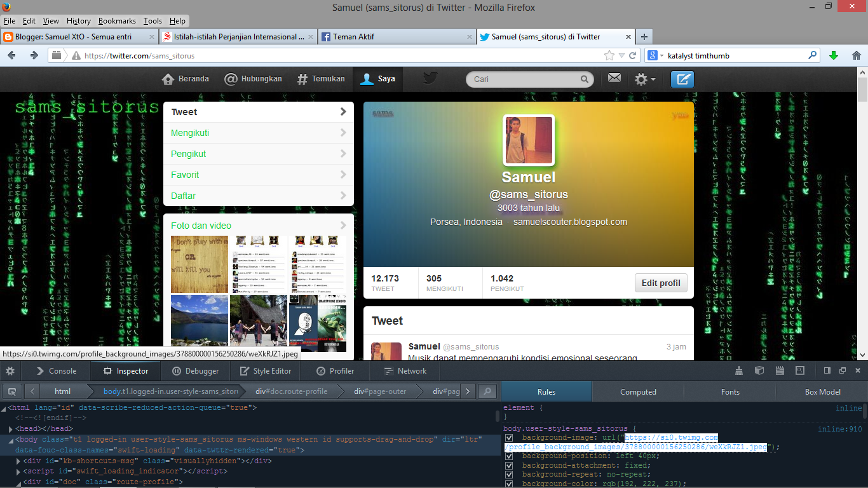Open the Tools menu
This screenshot has width=868, height=488.
[153, 21]
